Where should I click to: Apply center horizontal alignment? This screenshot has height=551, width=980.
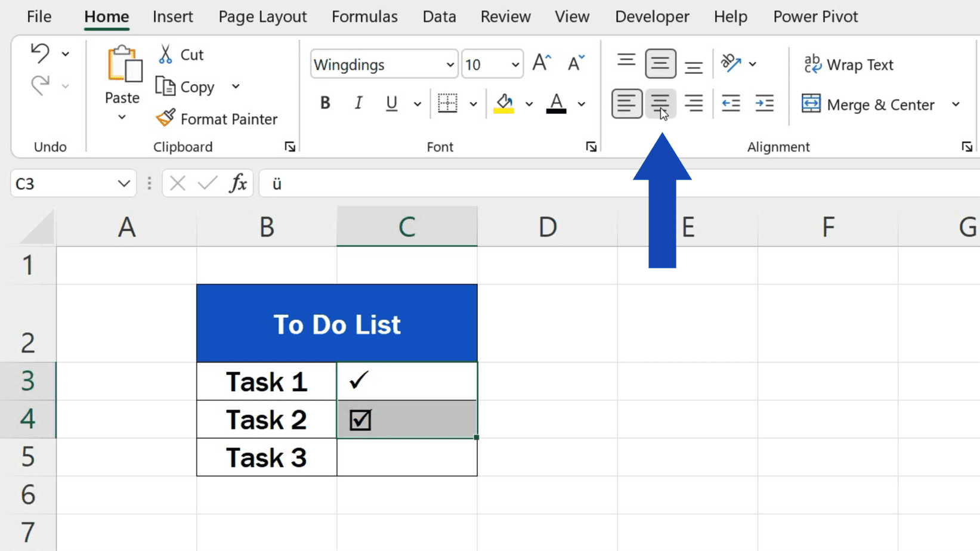(x=660, y=103)
